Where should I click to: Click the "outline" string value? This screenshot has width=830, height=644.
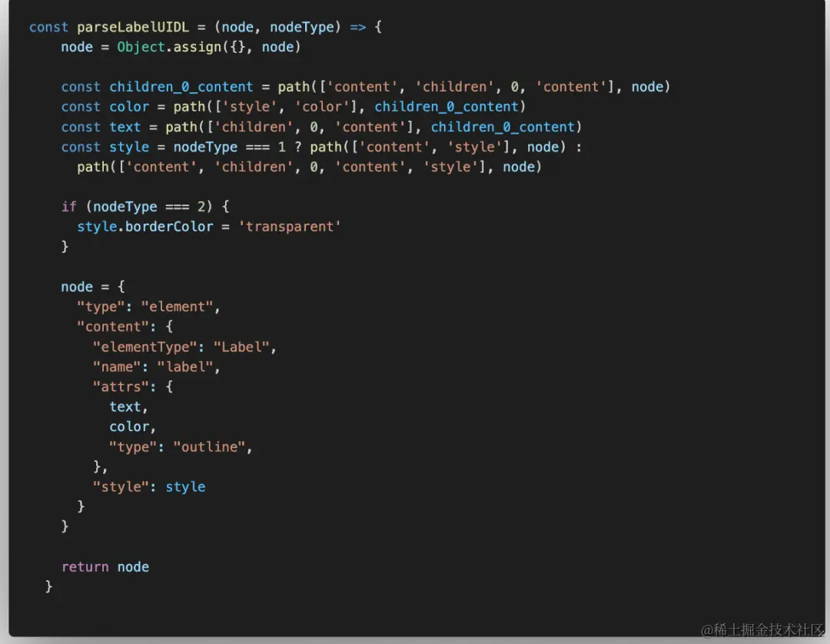point(209,447)
